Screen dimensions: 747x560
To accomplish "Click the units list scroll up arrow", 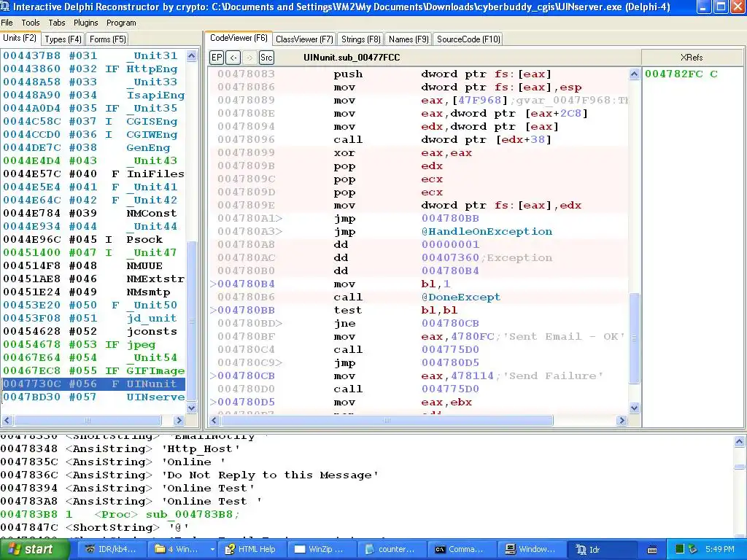I will click(x=192, y=55).
